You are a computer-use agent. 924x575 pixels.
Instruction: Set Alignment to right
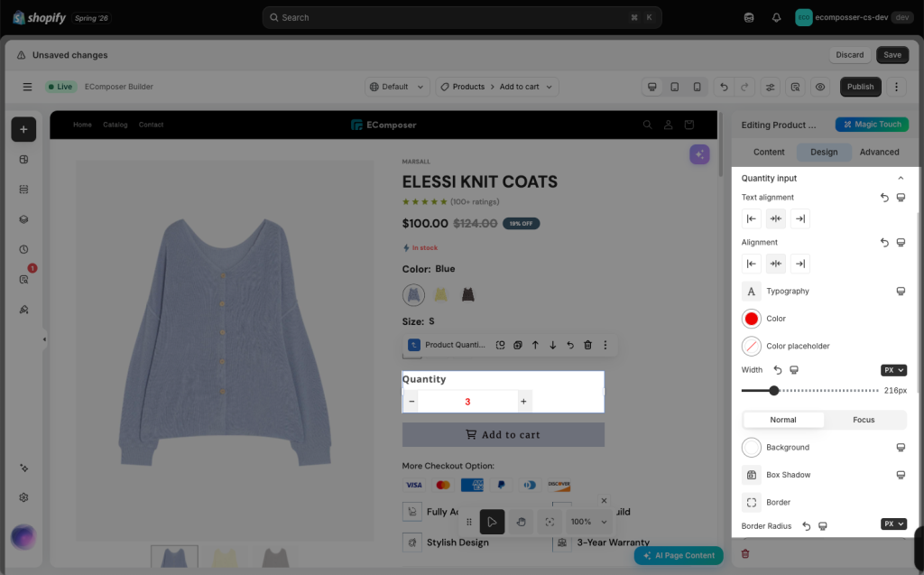click(799, 264)
